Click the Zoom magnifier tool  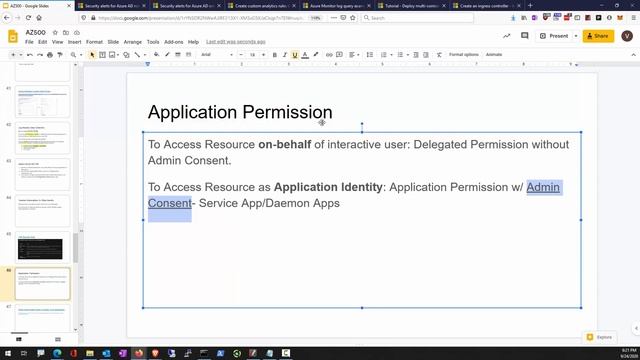73,55
